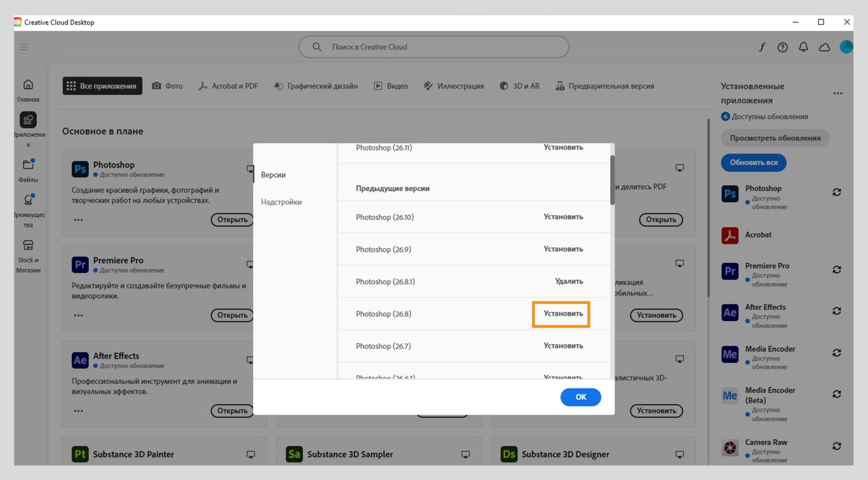Switch to the Видео category tab
Viewport: 868px width, 480px height.
click(x=391, y=86)
